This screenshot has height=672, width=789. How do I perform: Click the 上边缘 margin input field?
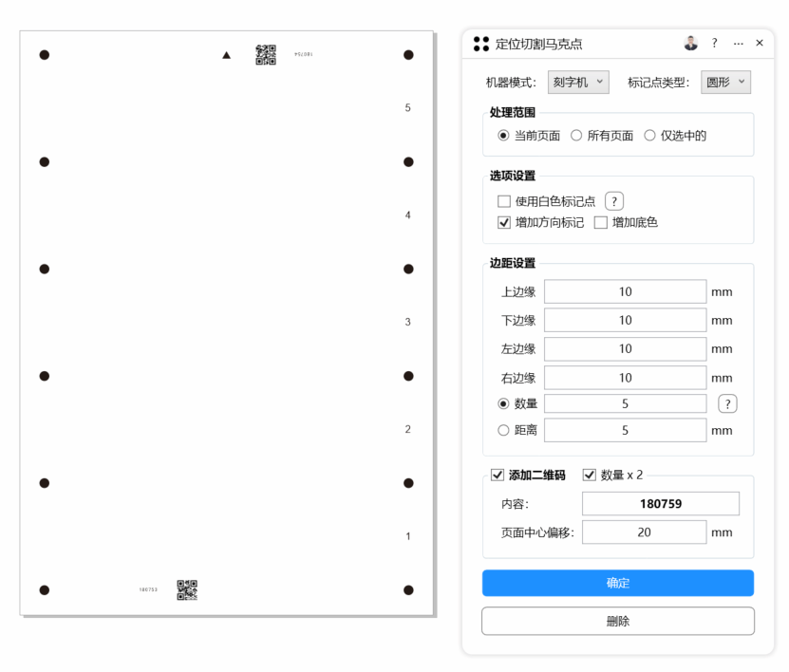[x=625, y=292]
